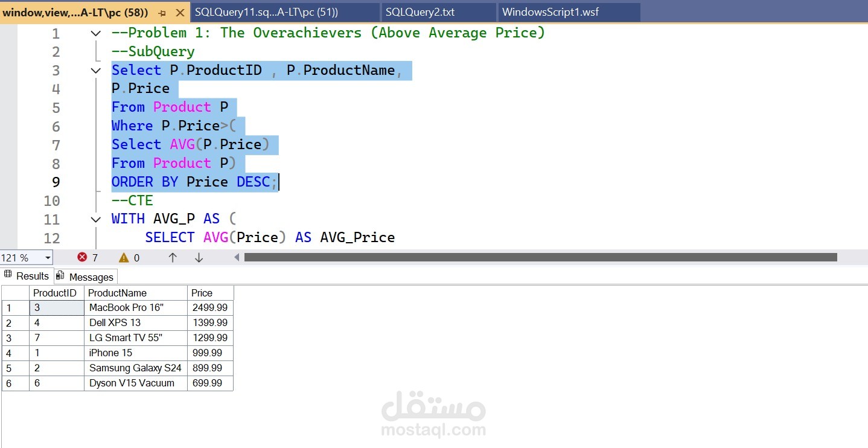This screenshot has height=448, width=868.
Task: Click 'P.Price' text on line 4
Action: click(141, 89)
